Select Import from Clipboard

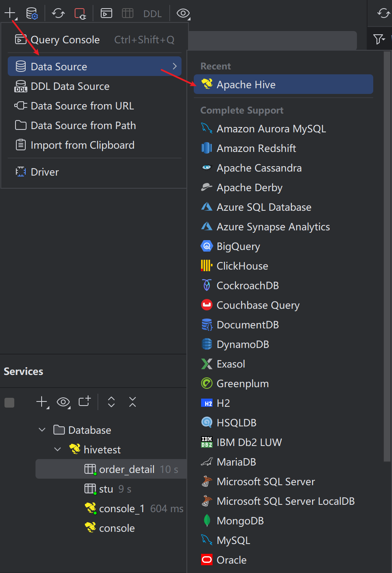pos(95,145)
